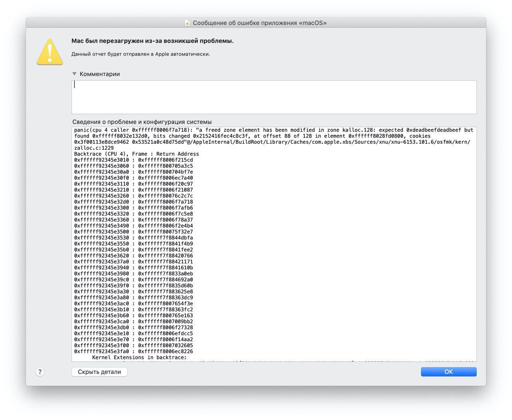The image size is (512, 420).
Task: Click backtrace row ending «0xffffff7f8841610b»
Action: click(x=134, y=268)
